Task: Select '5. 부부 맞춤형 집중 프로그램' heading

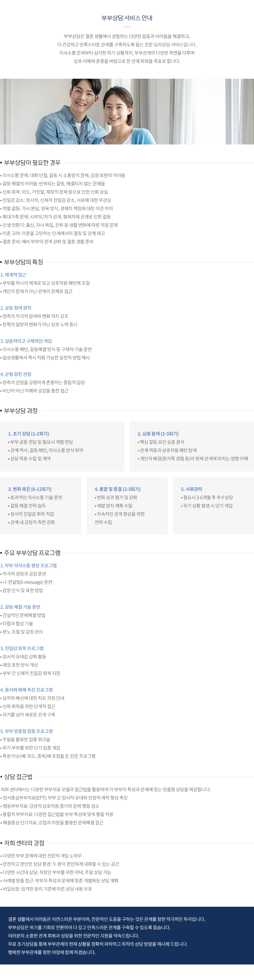Action: pos(27,731)
